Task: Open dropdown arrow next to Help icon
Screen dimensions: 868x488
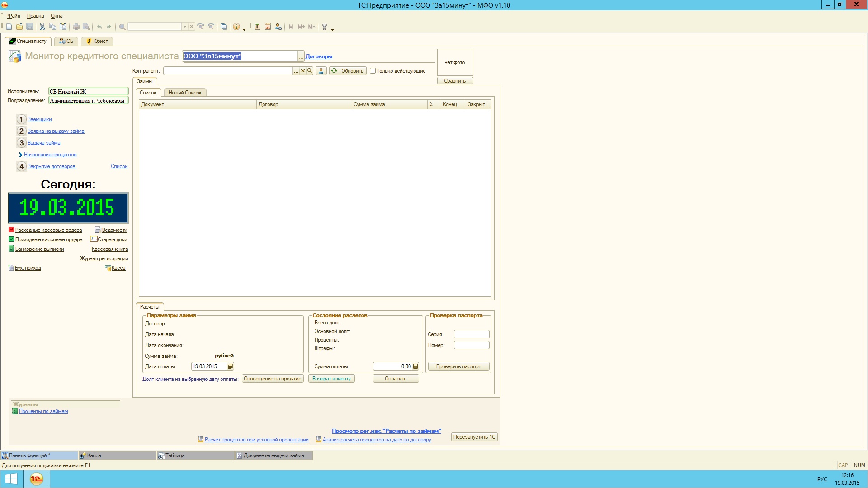Action: point(245,29)
